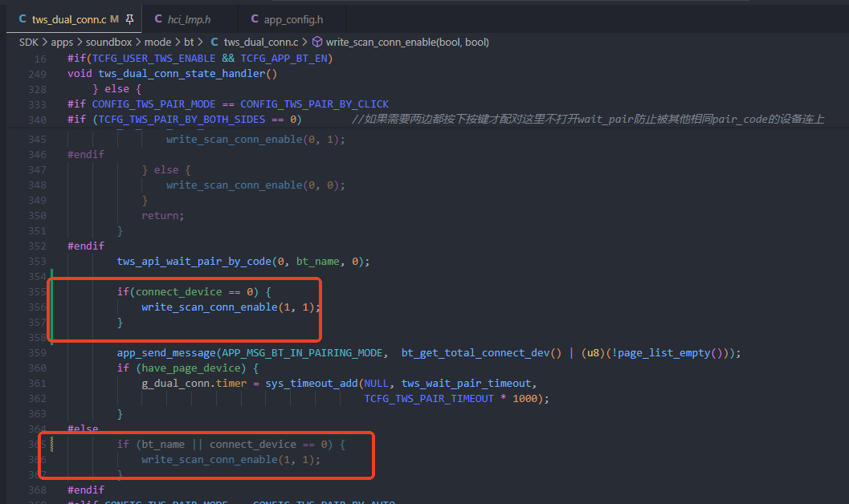Click g_dual_conn.timer on line 361

point(194,383)
